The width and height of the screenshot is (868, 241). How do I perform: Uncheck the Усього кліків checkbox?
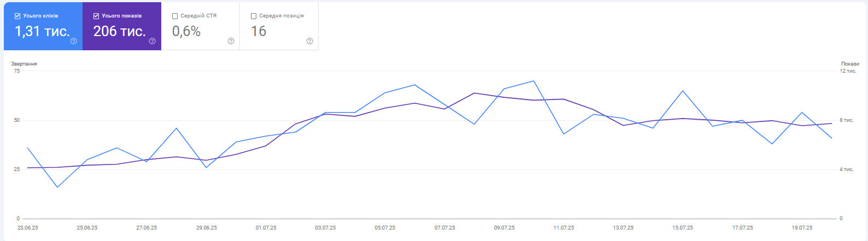17,16
